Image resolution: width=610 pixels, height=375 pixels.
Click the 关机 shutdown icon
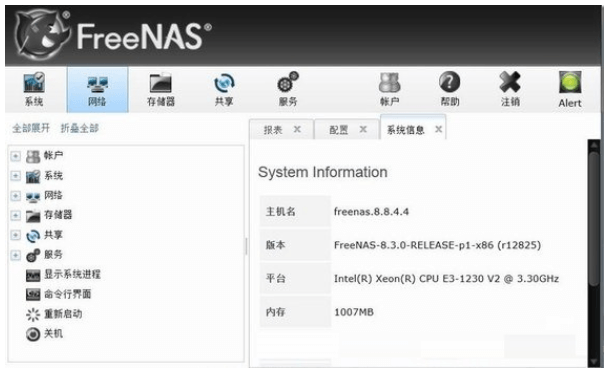tap(33, 334)
